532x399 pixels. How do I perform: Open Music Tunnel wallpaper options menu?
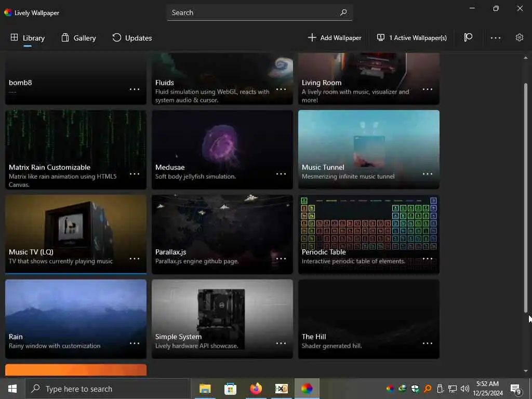[428, 174]
